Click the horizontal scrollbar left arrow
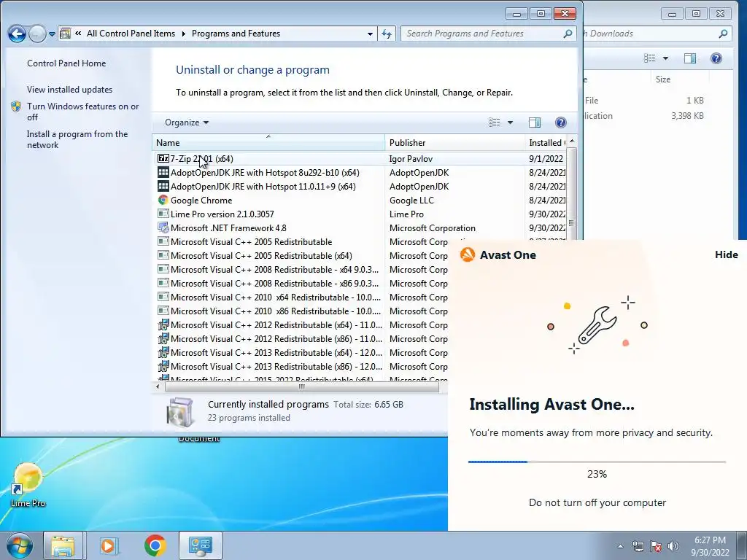747x560 pixels. (158, 386)
